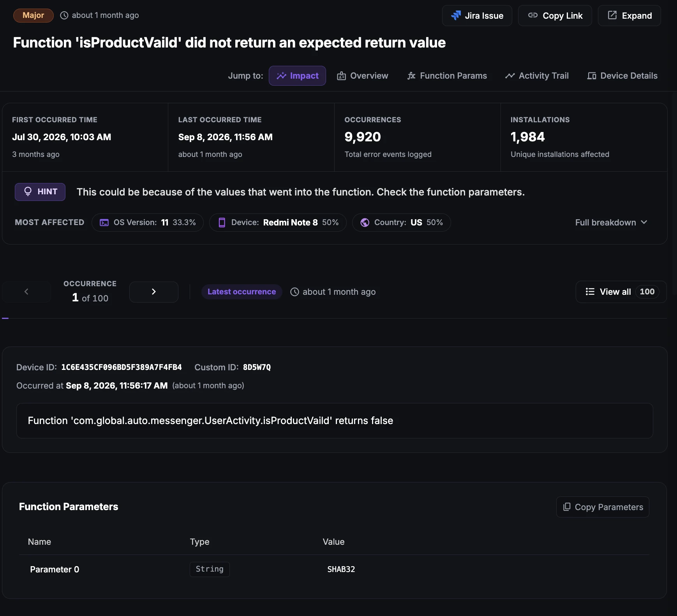Go to the previous occurrence
Screen dimensions: 677x616
pos(26,292)
